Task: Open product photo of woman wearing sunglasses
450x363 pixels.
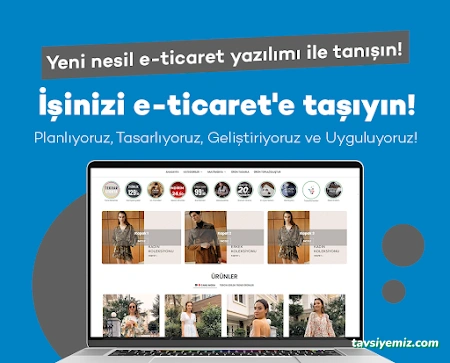Action: pyautogui.click(x=131, y=315)
